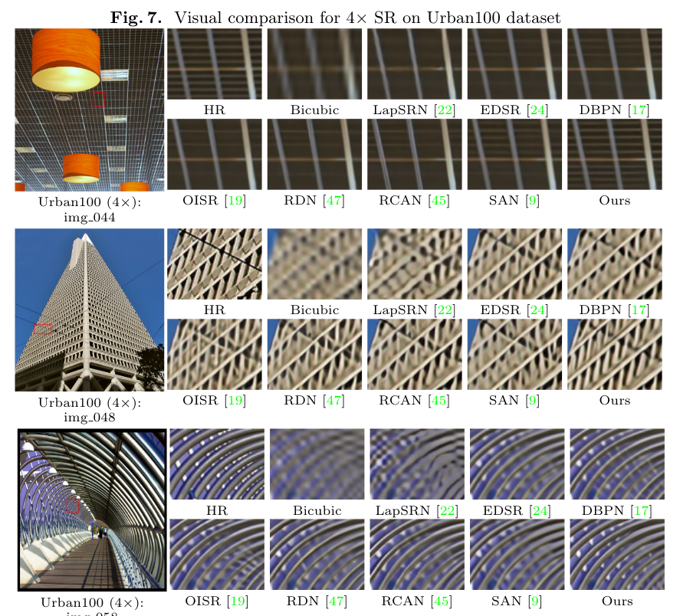Click 'Urban100 (4×):' label above img_048
Image resolution: width=680 pixels, height=616 pixels.
tap(90, 403)
